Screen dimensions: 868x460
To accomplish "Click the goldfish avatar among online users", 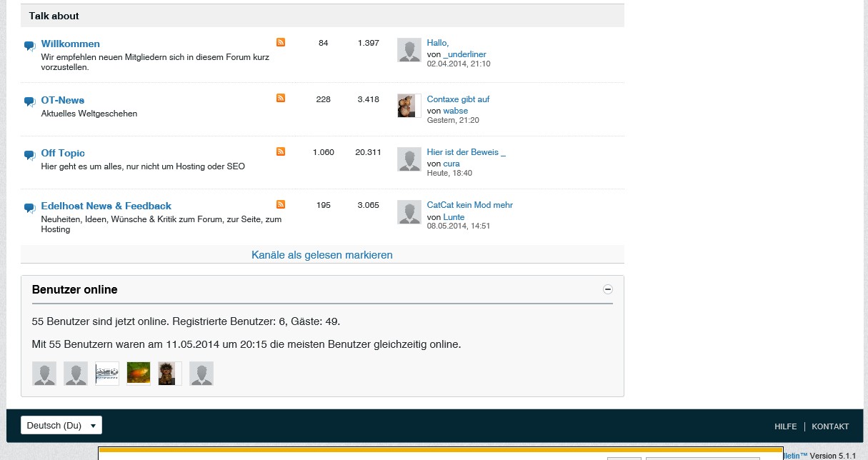I will tap(139, 374).
